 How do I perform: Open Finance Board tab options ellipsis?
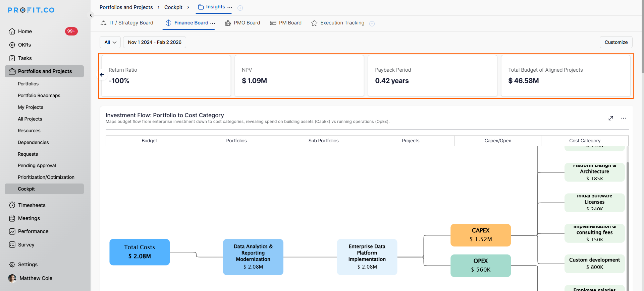(213, 23)
